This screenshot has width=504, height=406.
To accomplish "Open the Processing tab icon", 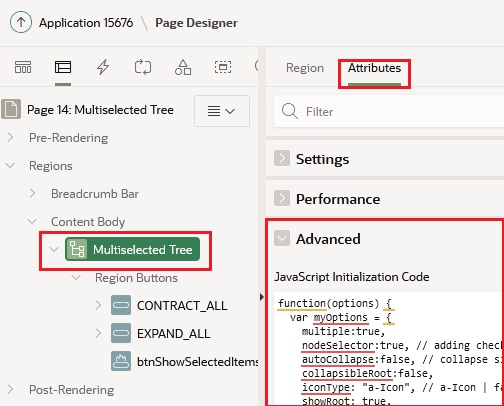I will 143,67.
